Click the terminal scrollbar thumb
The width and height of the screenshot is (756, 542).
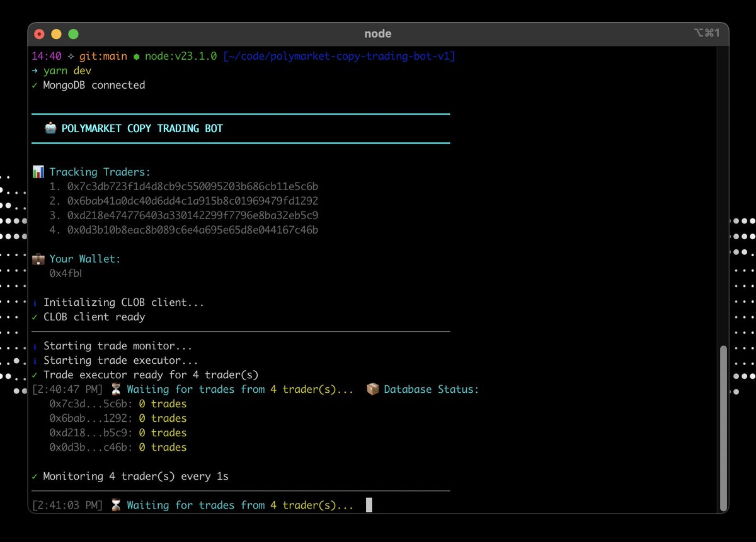pos(723,428)
